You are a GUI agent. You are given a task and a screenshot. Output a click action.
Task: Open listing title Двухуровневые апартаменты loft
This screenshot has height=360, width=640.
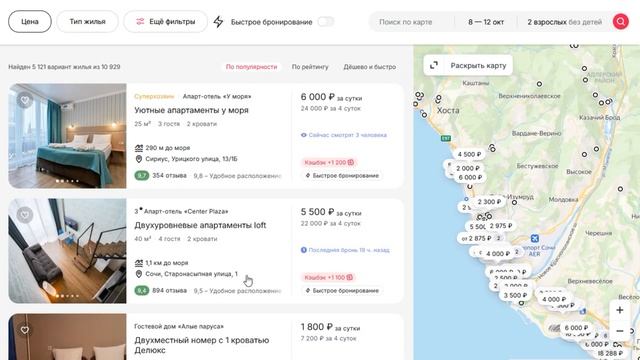point(200,225)
